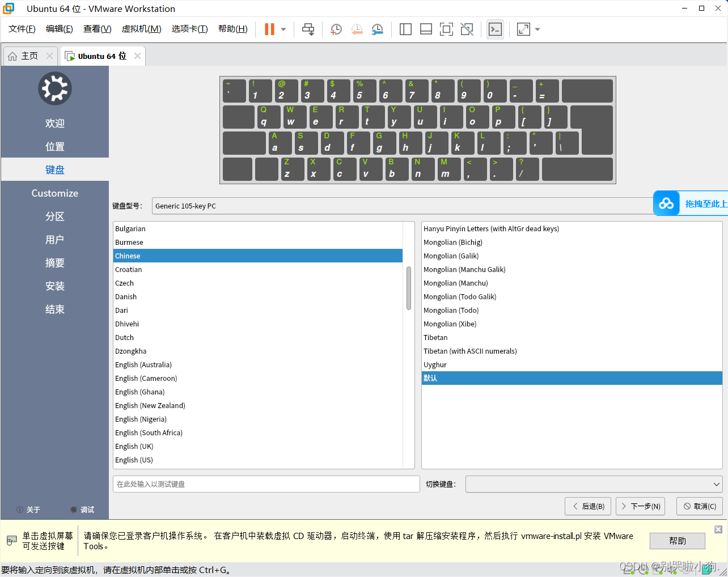
Task: Click the stretch guest display icon
Action: (523, 29)
